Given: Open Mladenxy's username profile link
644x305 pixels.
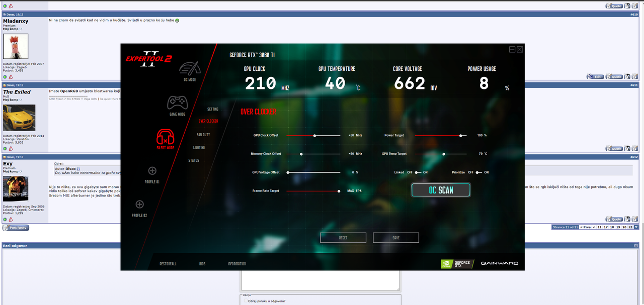Looking at the screenshot, I should coord(16,21).
